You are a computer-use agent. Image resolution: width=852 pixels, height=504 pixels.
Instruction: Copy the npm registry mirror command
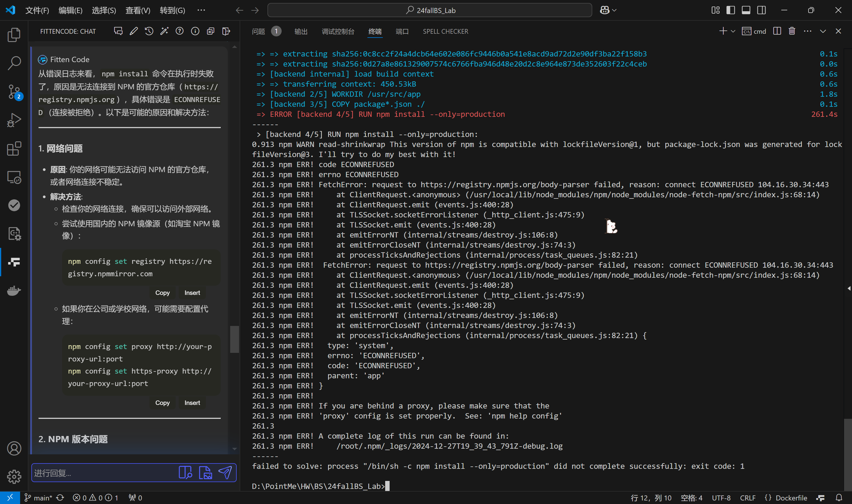point(162,293)
